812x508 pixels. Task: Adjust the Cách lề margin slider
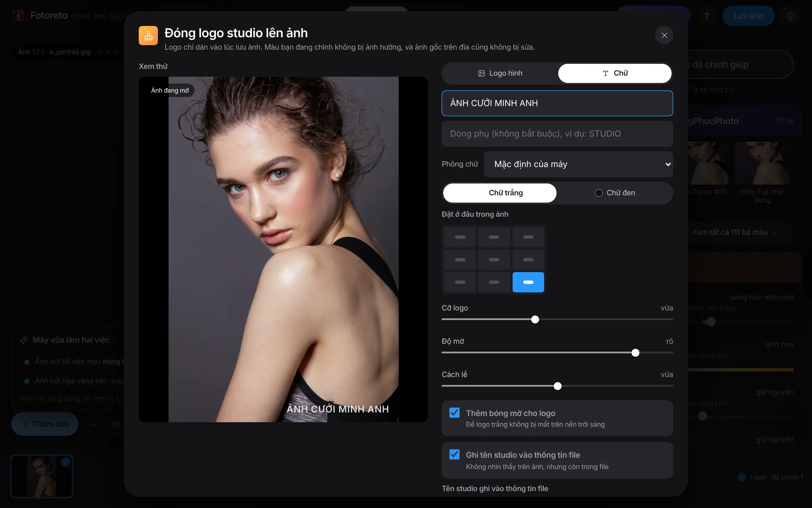point(557,386)
